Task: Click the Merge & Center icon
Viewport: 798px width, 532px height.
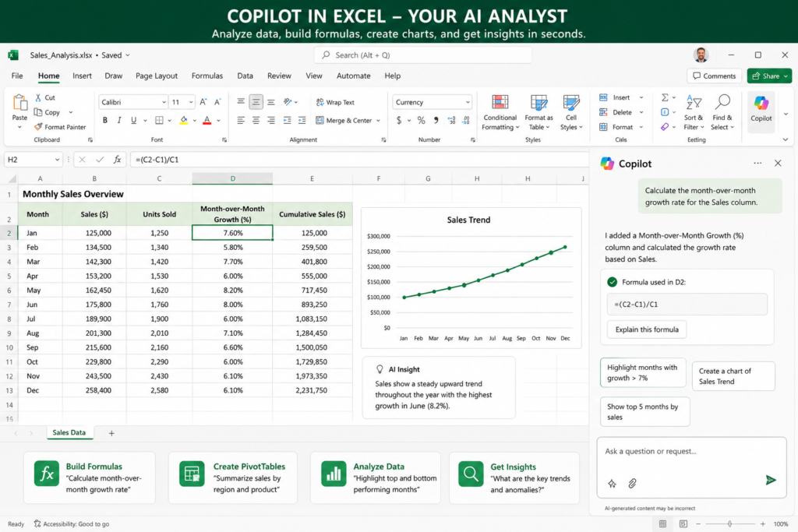Action: click(x=320, y=121)
